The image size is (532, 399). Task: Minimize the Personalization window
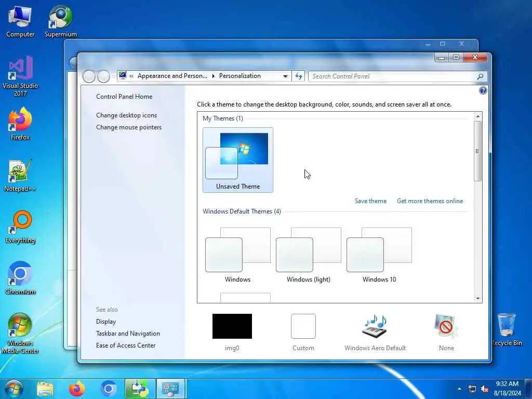tap(442, 57)
